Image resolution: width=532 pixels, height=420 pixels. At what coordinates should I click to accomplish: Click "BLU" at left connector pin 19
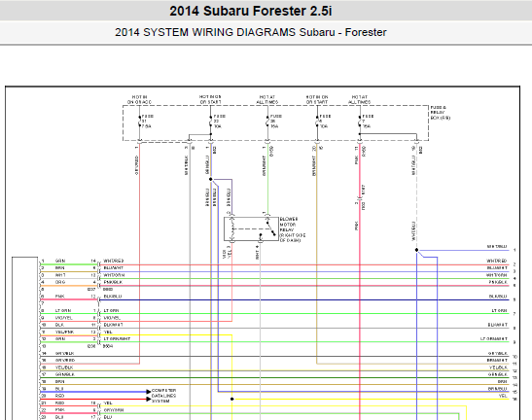[x=59, y=389]
